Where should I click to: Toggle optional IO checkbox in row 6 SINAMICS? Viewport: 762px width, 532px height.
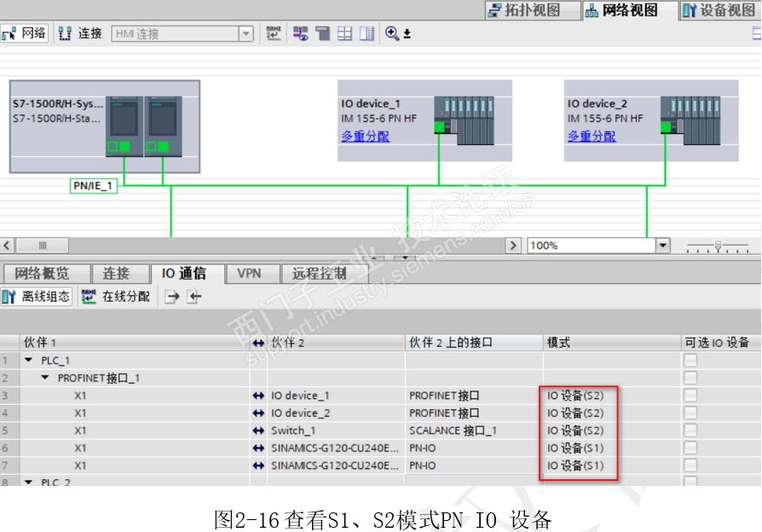[690, 448]
